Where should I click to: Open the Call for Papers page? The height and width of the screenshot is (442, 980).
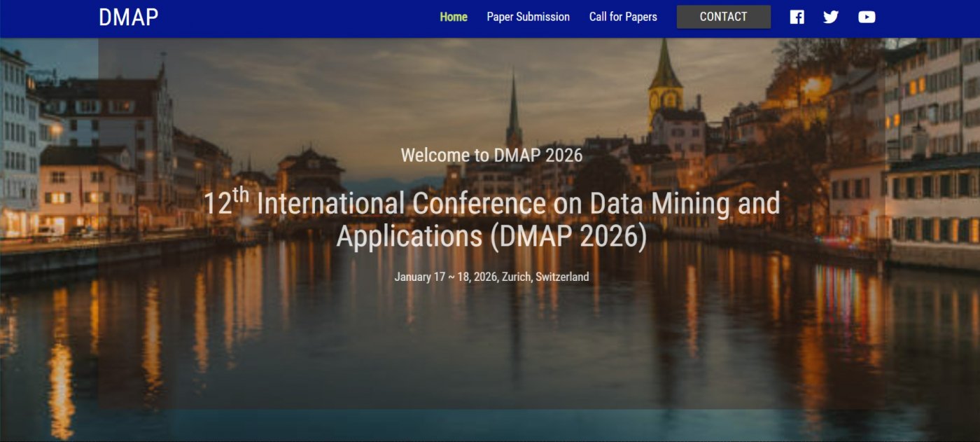coord(623,17)
